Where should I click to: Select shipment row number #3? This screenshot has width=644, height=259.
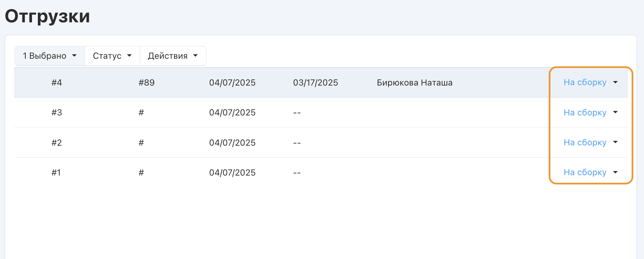(57, 113)
